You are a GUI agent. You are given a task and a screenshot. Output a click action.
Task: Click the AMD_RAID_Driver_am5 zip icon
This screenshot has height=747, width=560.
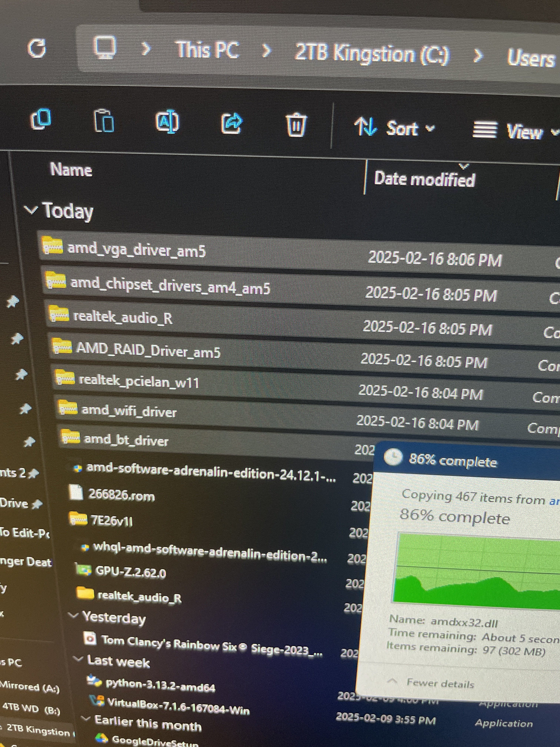(x=62, y=346)
